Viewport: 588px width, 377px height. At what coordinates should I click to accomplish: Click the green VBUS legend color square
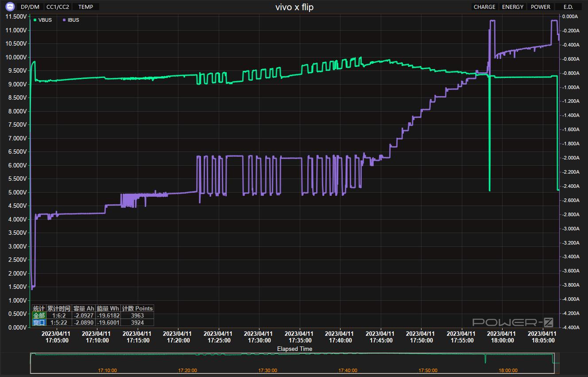tap(35, 20)
